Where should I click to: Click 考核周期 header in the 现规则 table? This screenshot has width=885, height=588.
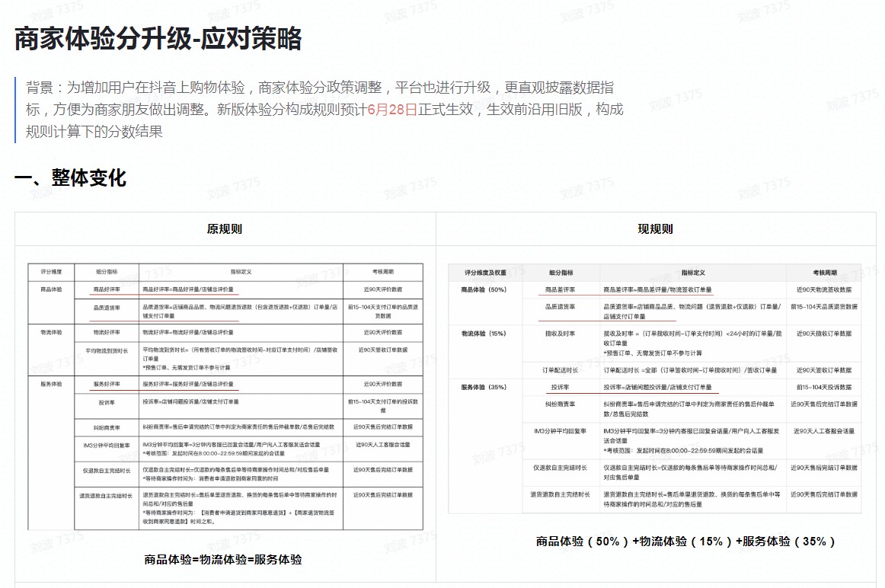point(825,273)
